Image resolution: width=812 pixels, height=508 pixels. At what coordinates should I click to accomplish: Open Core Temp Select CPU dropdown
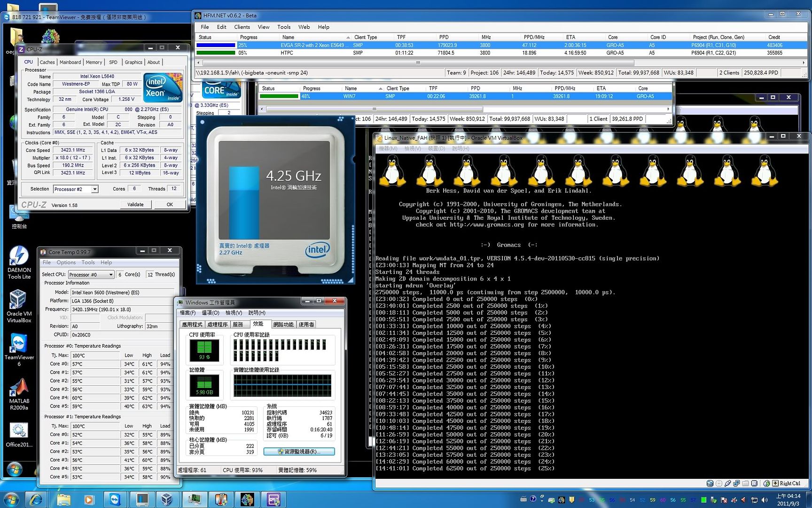coord(92,275)
